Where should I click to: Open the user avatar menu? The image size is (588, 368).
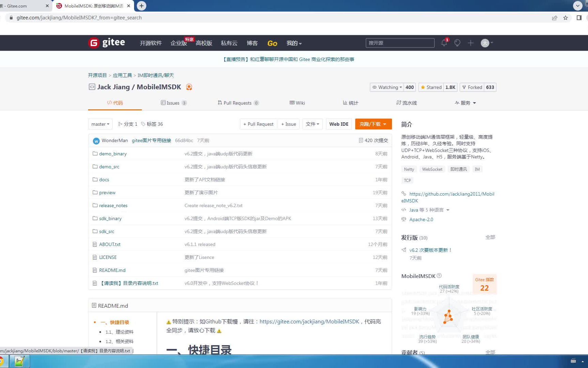(x=485, y=43)
